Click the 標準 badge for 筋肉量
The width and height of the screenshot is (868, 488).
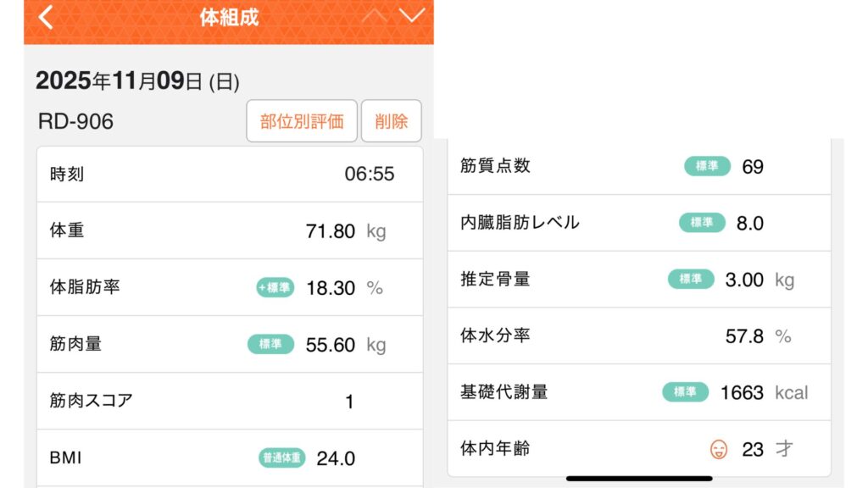click(270, 344)
